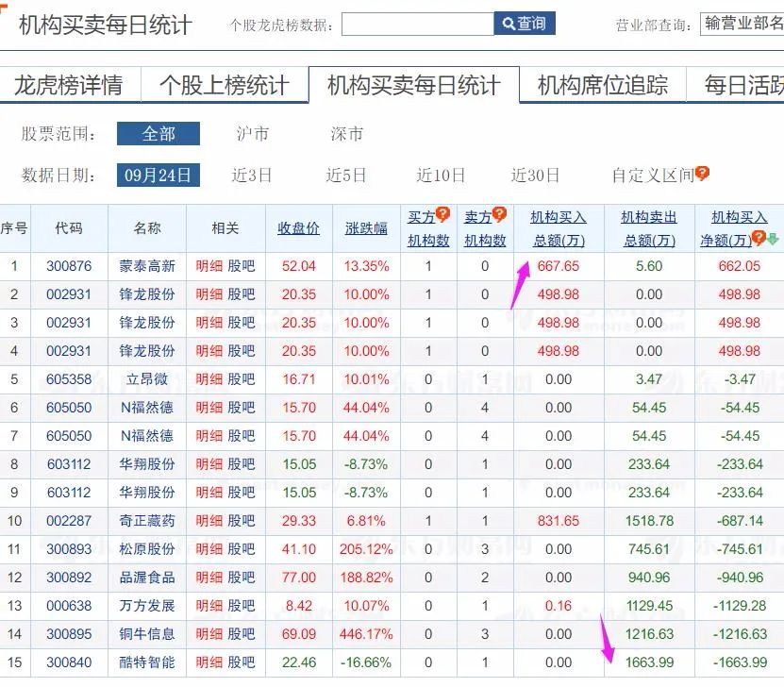Click 明细 link for 酷特智能
Screen dimensions: 784x687
pos(209,662)
